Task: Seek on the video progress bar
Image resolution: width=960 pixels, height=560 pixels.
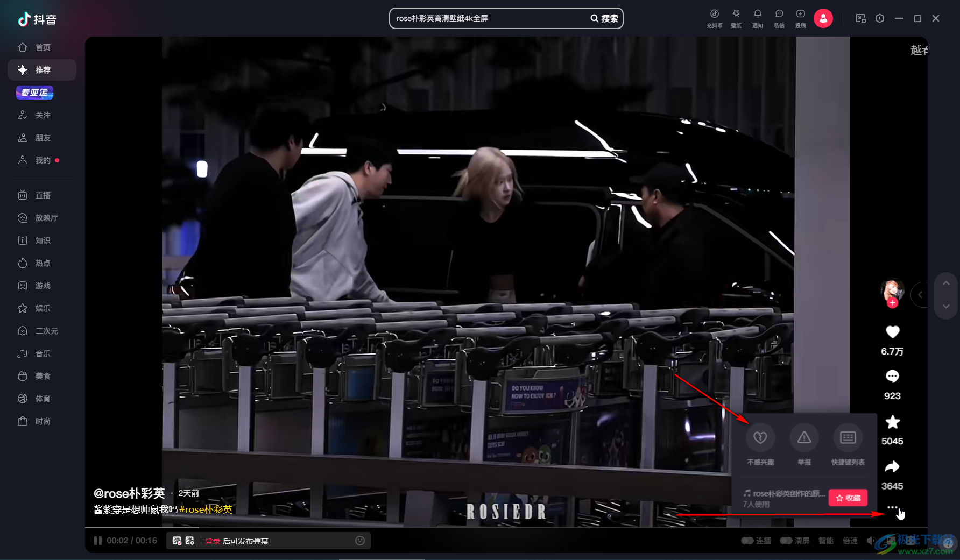Action: (x=506, y=528)
